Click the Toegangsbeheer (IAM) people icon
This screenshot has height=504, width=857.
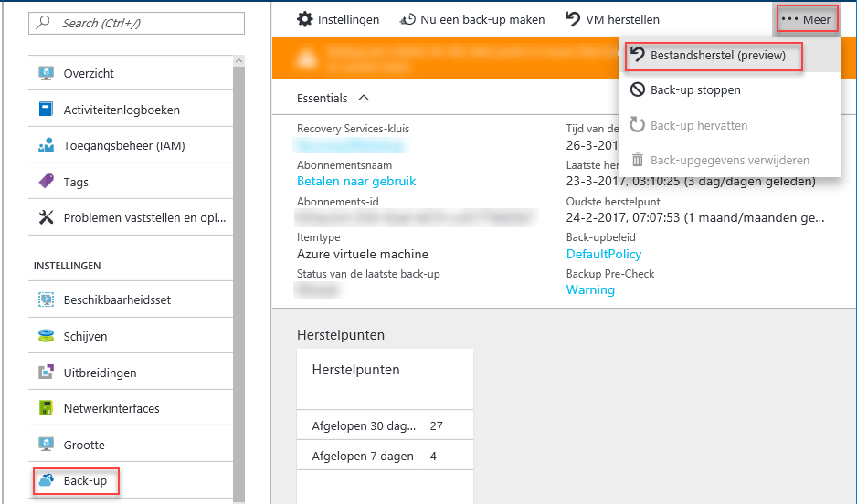(46, 145)
